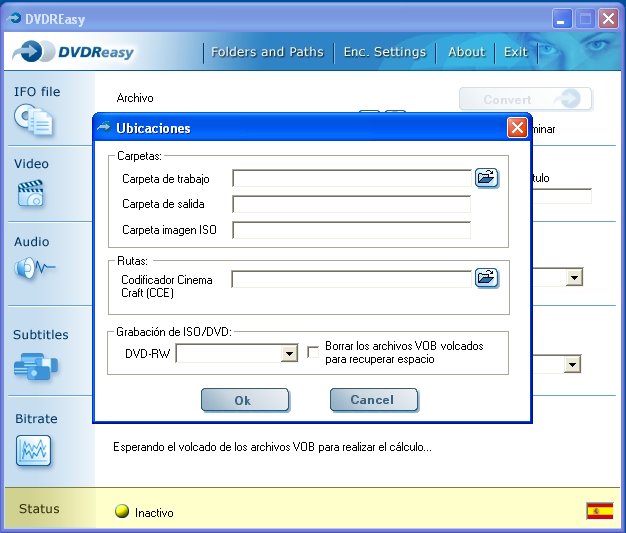Select the Subtitles sidebar label

click(41, 335)
